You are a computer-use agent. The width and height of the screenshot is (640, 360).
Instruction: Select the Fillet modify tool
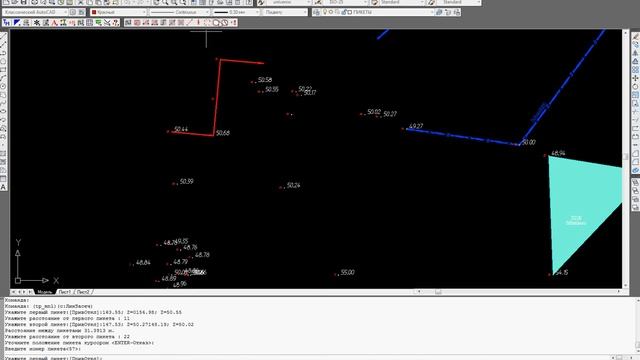[636, 162]
